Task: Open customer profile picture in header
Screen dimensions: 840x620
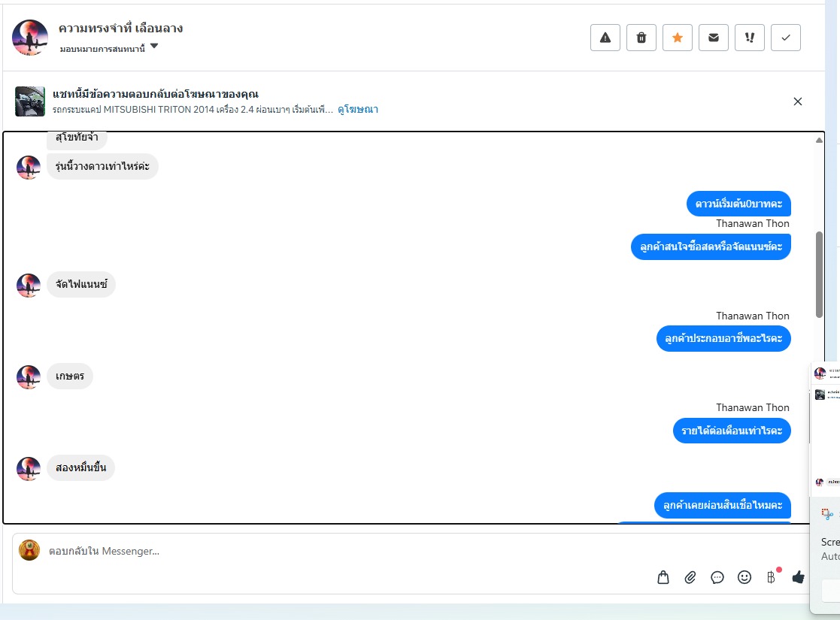Action: tap(30, 38)
